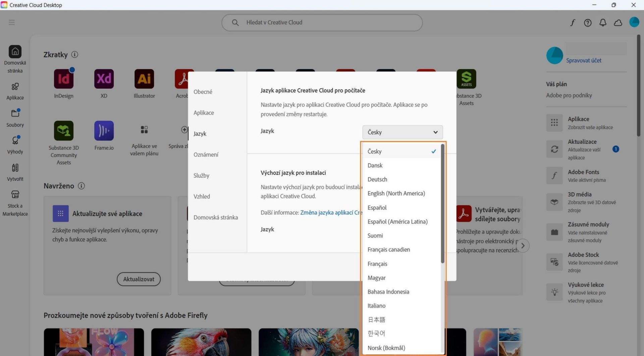Viewport: 644px width, 356px height.
Task: Choose Français language option
Action: (x=401, y=264)
